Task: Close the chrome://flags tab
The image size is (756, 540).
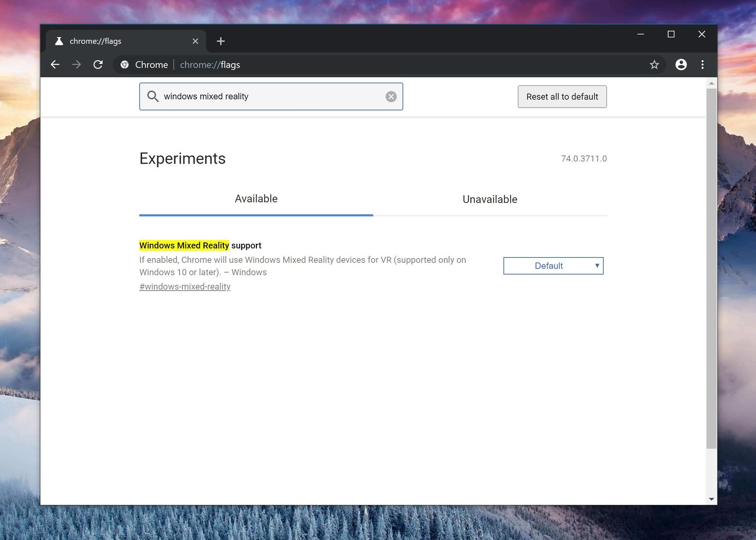Action: pos(195,41)
